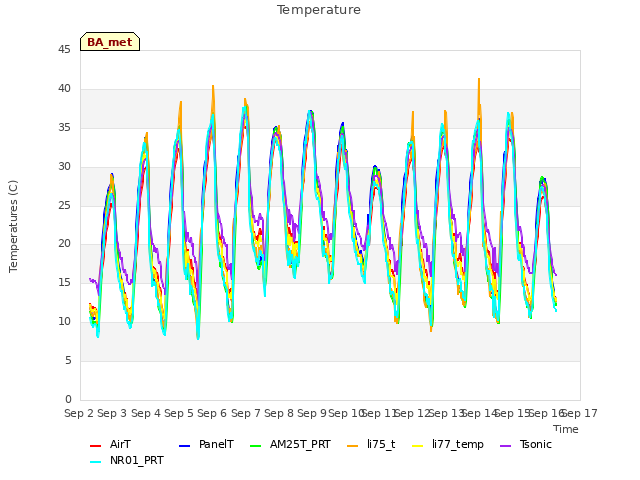This screenshot has width=640, height=480.
Task: Click the 10 y-axis tick label
Action: 64,322
